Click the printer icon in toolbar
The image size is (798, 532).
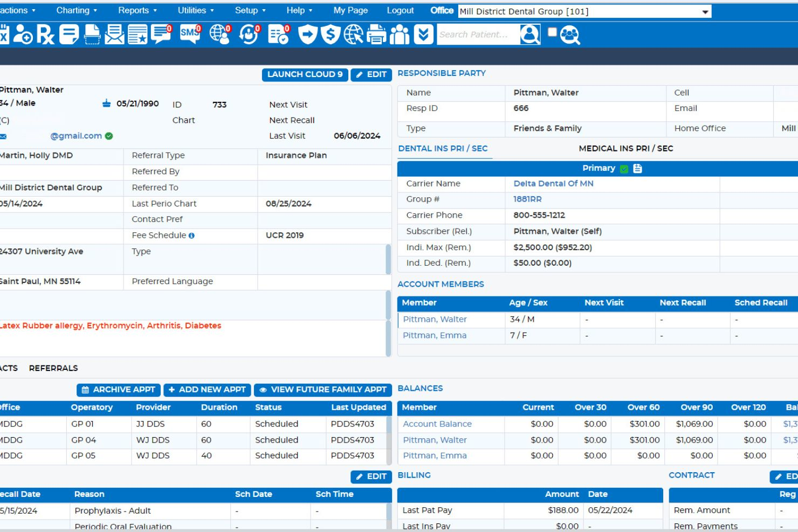click(x=376, y=35)
